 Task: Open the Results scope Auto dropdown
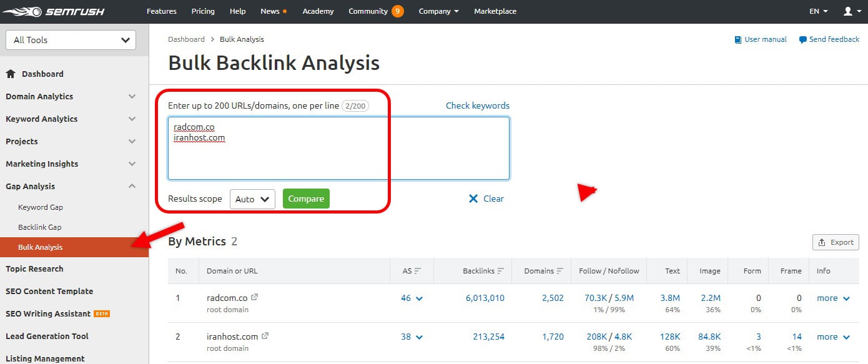[x=252, y=198]
